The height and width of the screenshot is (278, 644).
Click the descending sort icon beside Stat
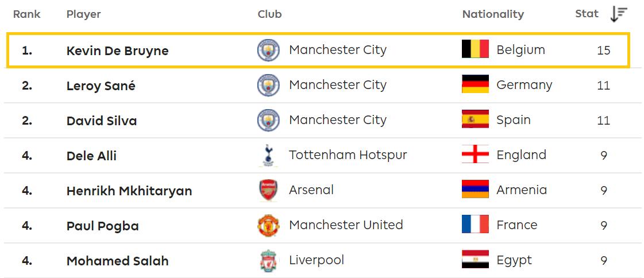[x=619, y=14]
